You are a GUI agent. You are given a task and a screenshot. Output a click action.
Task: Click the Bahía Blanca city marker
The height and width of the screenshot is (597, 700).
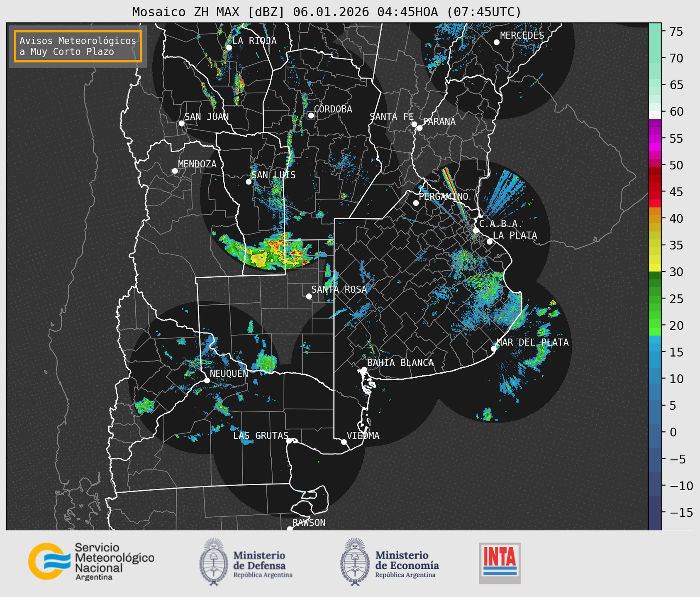pyautogui.click(x=364, y=369)
